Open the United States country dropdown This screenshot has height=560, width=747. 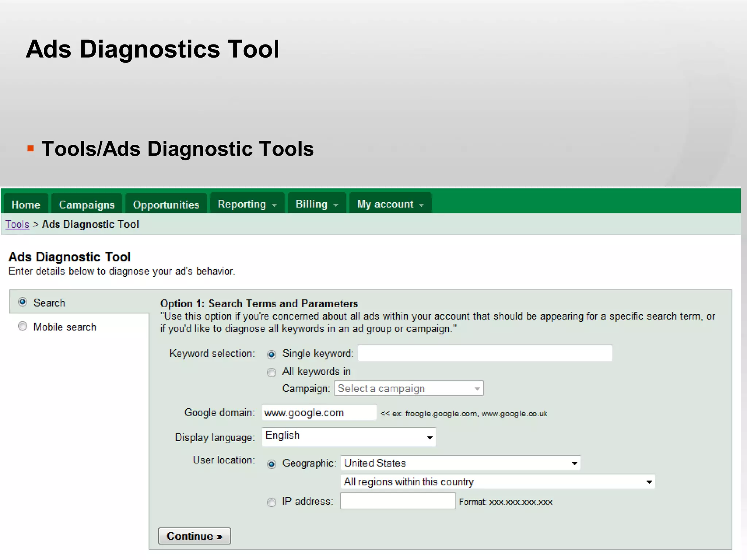pos(460,463)
